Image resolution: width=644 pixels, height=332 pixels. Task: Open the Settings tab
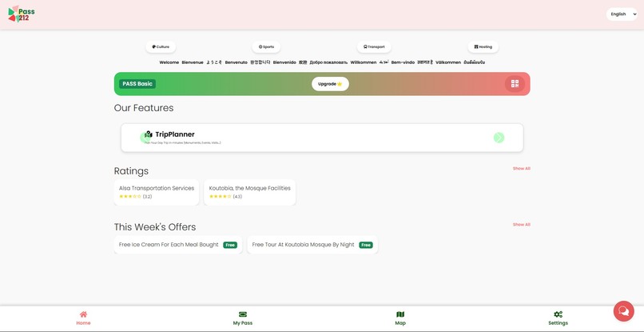click(x=558, y=318)
